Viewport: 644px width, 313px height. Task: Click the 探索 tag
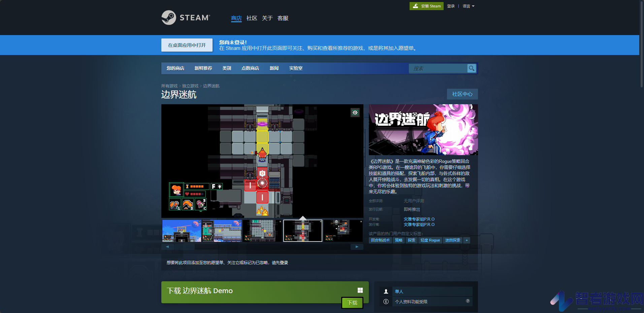point(412,240)
